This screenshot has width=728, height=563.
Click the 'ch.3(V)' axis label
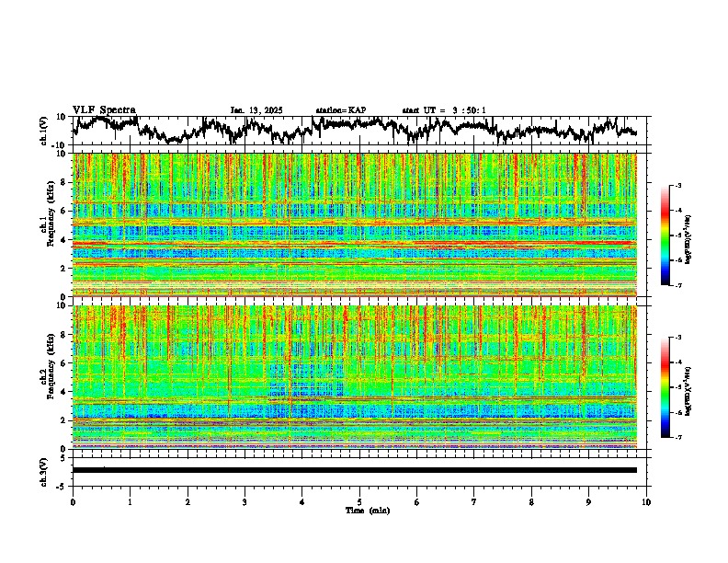click(44, 472)
